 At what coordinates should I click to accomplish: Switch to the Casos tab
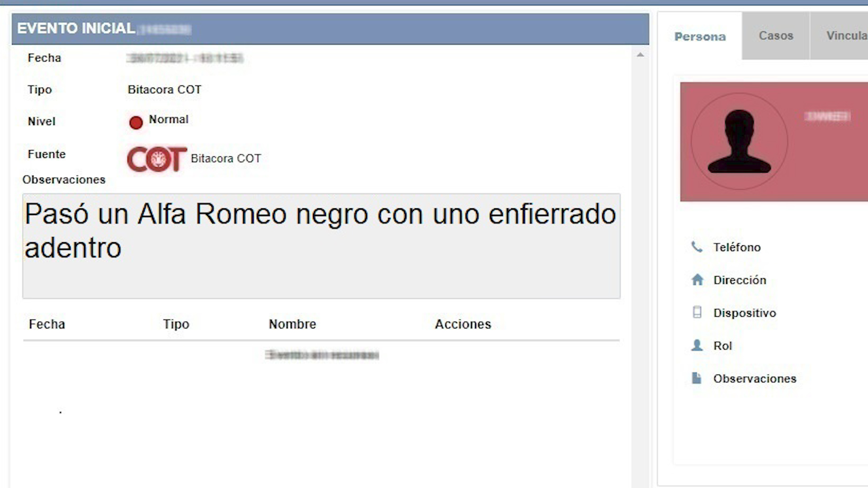pyautogui.click(x=775, y=36)
